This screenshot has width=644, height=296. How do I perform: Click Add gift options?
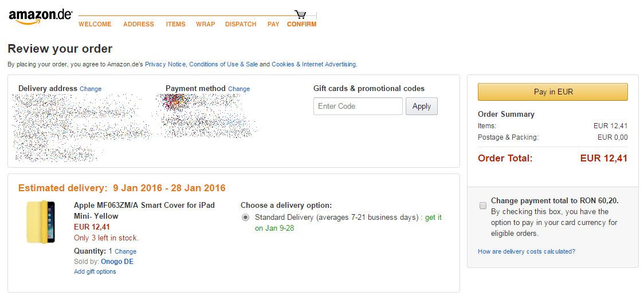point(95,271)
